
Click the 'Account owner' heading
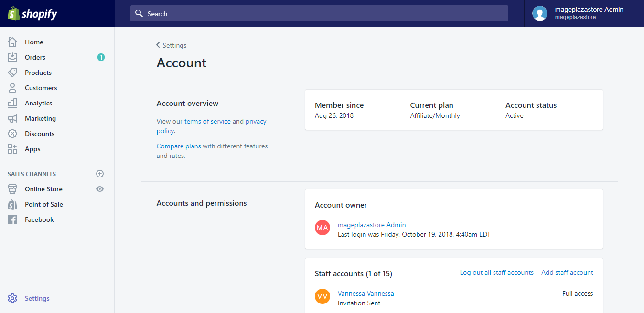(341, 205)
